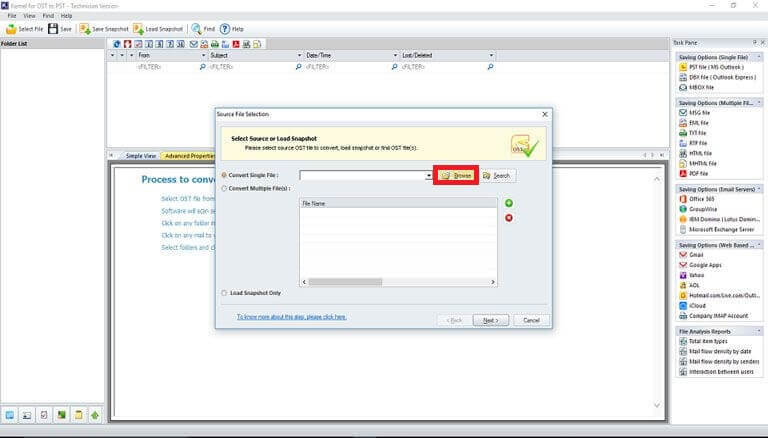Viewport: 768px width, 438px height.
Task: Select the Office 365 saving option
Action: tap(701, 199)
